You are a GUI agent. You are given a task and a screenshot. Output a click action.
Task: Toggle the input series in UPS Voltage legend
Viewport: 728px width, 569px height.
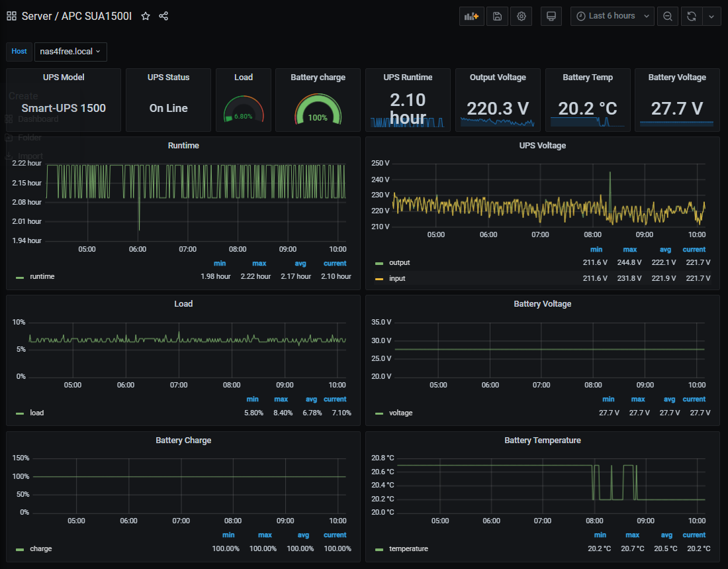[397, 278]
